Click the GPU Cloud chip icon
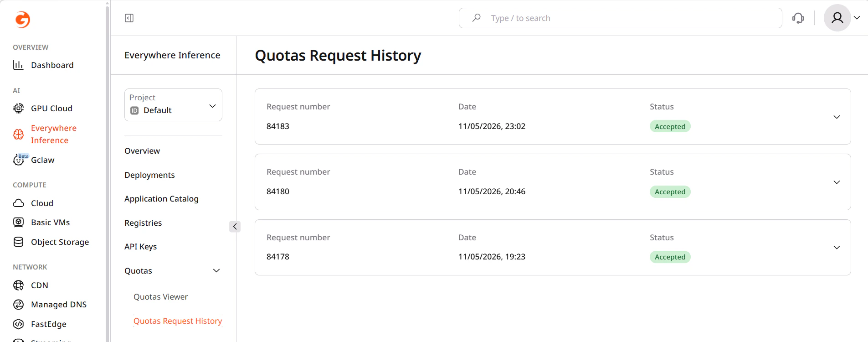The height and width of the screenshot is (342, 868). pos(18,109)
